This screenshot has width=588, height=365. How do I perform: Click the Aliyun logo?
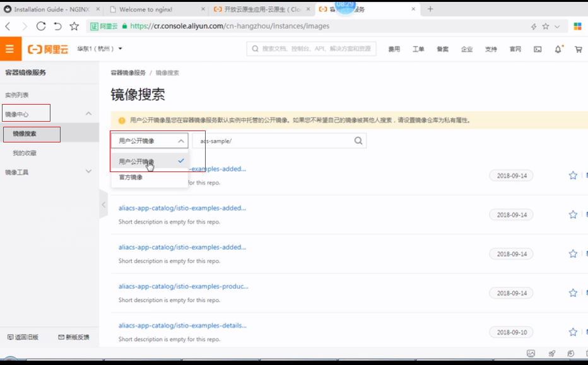48,49
